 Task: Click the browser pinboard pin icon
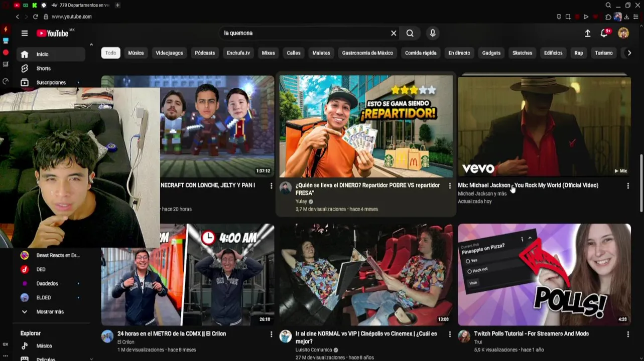[x=559, y=17]
